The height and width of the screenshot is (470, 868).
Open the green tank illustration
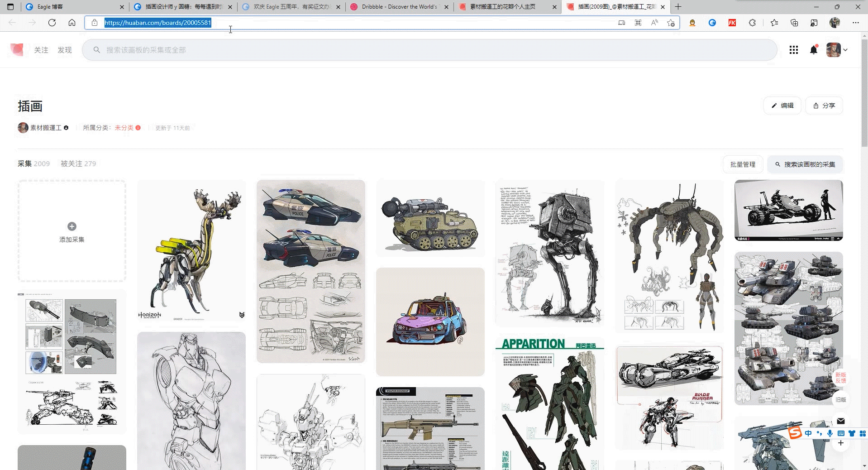[430, 218]
